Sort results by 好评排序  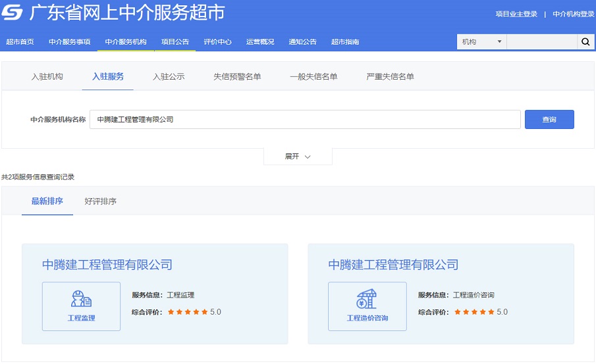click(101, 201)
